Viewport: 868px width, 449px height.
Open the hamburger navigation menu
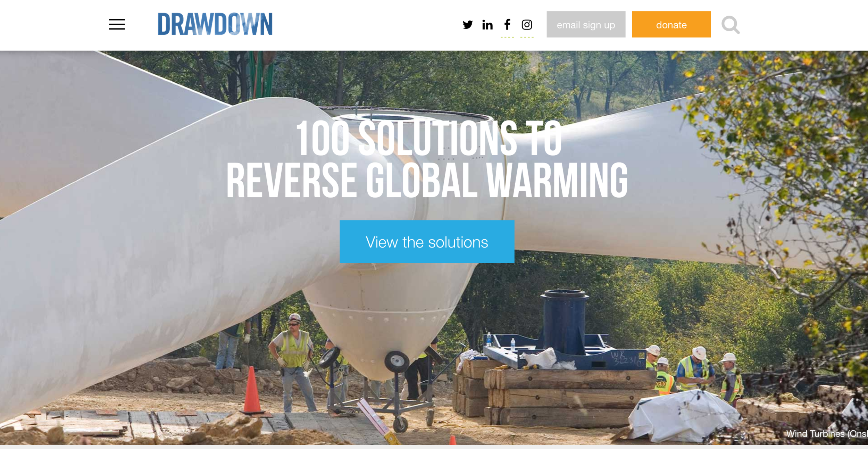[117, 24]
